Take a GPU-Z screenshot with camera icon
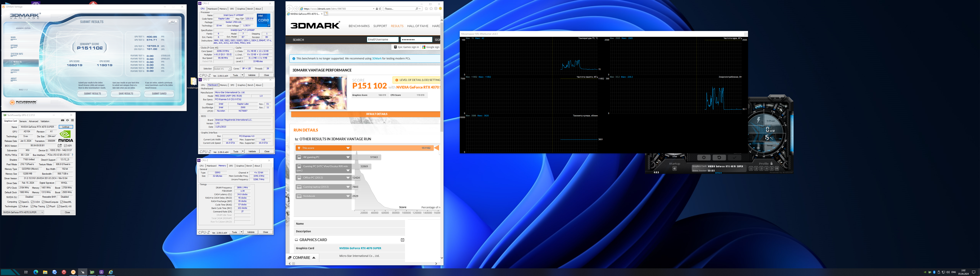 (x=62, y=120)
